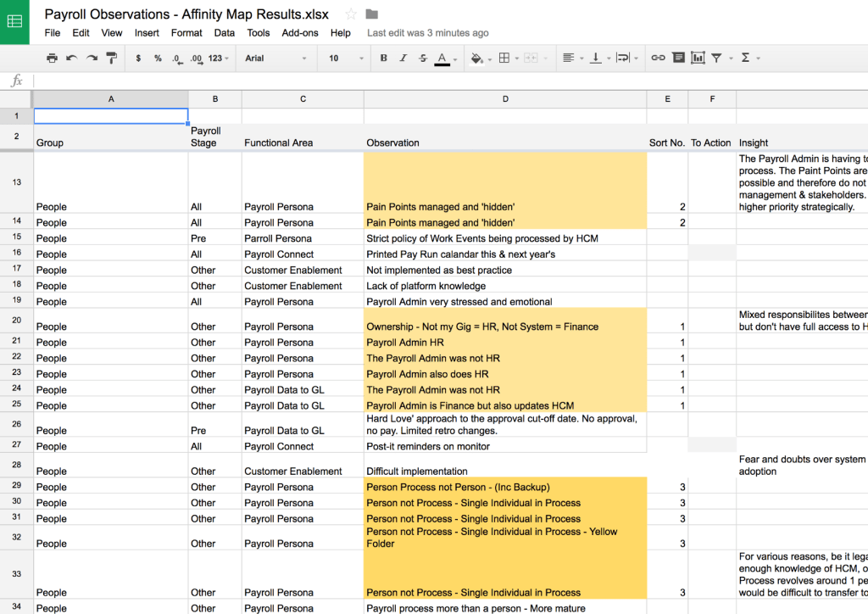868x614 pixels.
Task: Select the Paint format roller tool
Action: point(111,59)
